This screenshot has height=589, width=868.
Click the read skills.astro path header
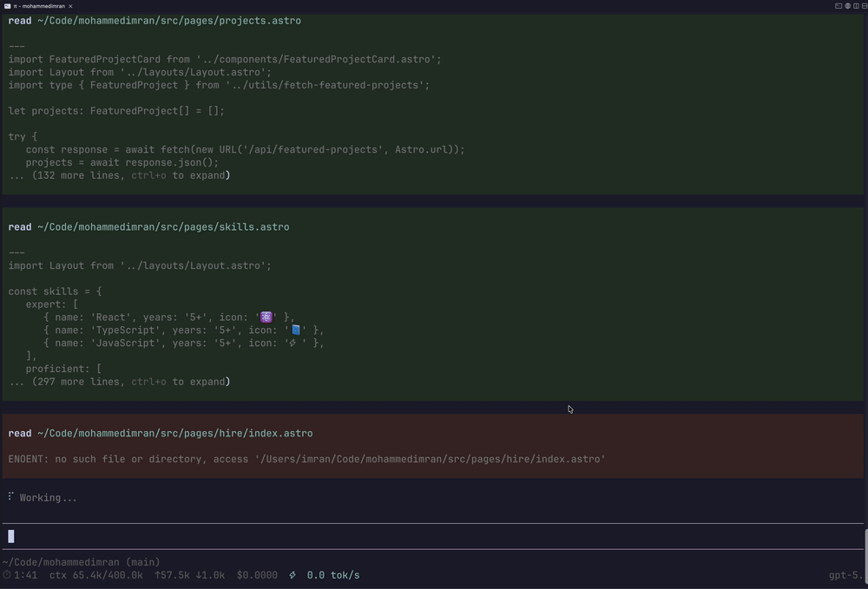point(148,226)
